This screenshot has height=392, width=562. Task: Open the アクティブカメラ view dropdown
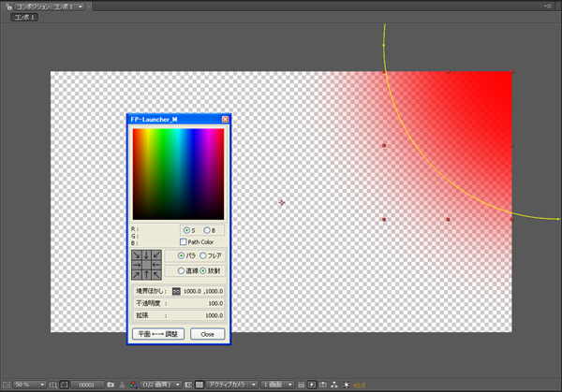(232, 385)
